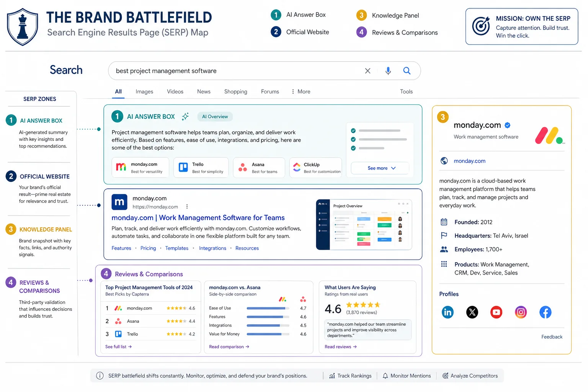Viewport: 588px width, 392px height.
Task: Visit the Resources sitelink
Action: click(x=247, y=248)
